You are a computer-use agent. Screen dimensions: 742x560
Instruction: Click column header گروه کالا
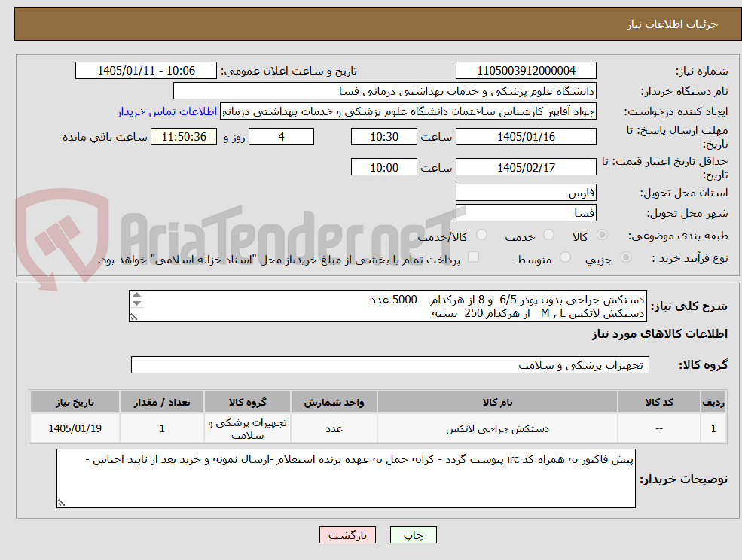tap(248, 402)
